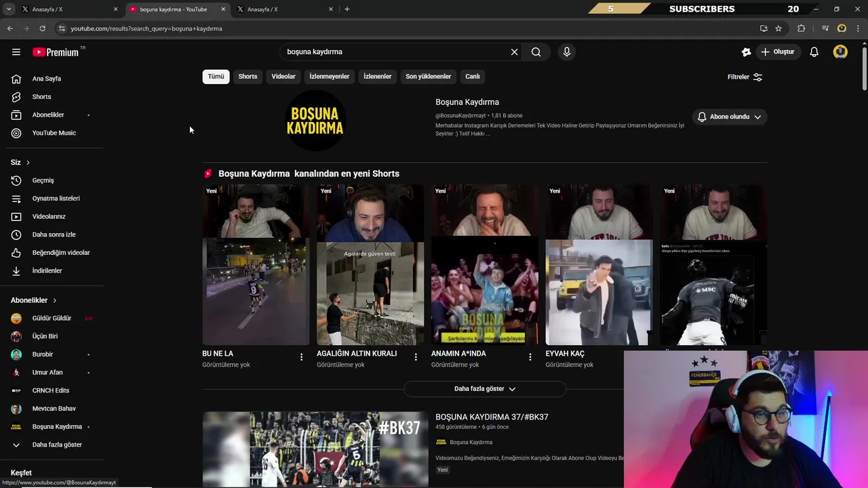Open the notifications bell in the header
The image size is (868, 488).
[x=814, y=52]
